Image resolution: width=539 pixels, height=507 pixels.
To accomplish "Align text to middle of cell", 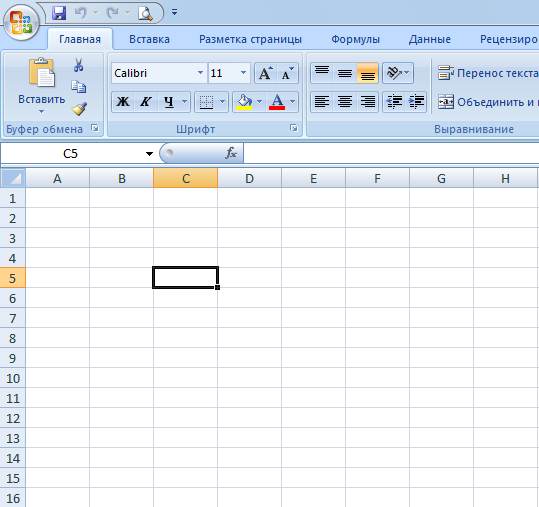I will point(345,73).
